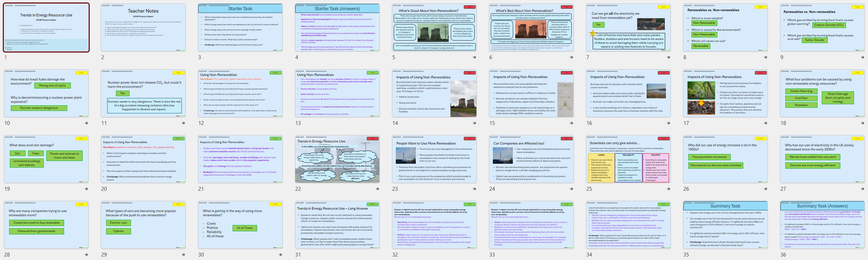Select the Long Answer slide thumbnail
The width and height of the screenshot is (868, 260).
[337, 225]
